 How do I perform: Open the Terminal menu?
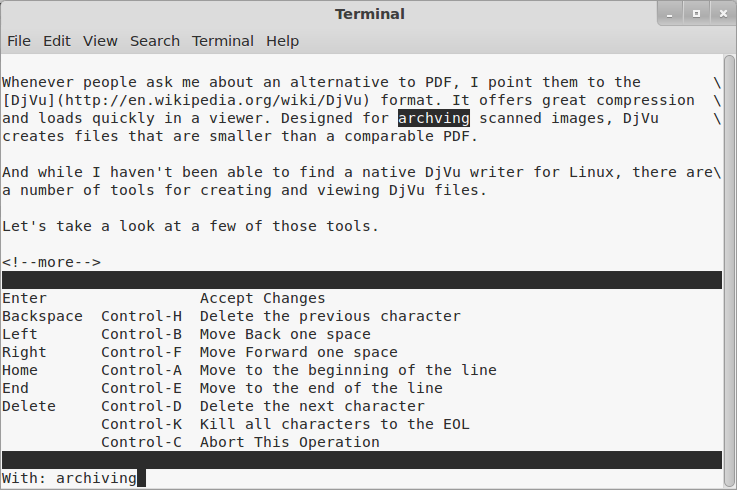[223, 41]
